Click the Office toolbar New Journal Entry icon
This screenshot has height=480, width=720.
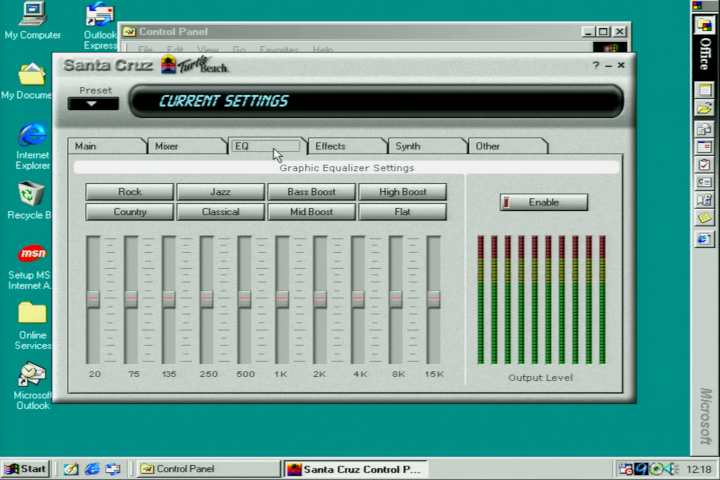click(x=705, y=200)
